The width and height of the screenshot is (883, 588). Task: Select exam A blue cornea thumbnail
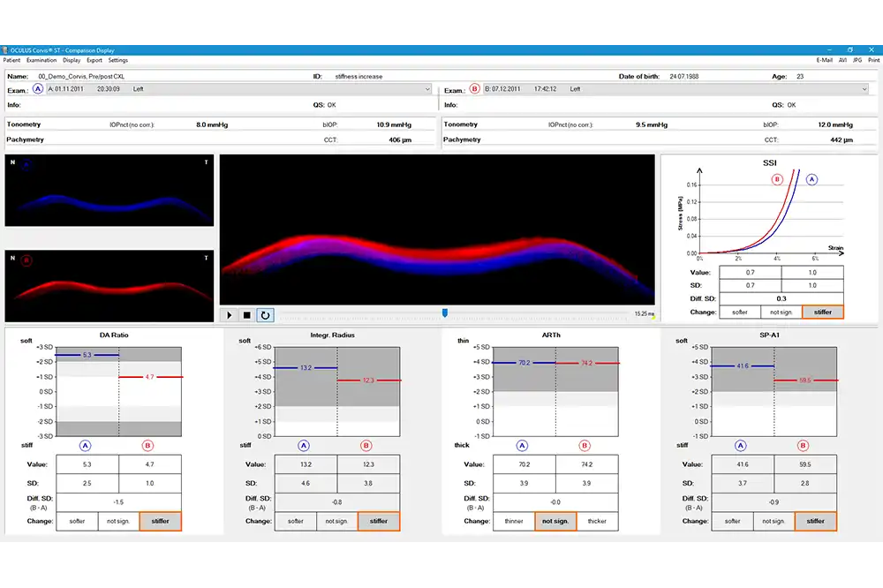pyautogui.click(x=109, y=191)
